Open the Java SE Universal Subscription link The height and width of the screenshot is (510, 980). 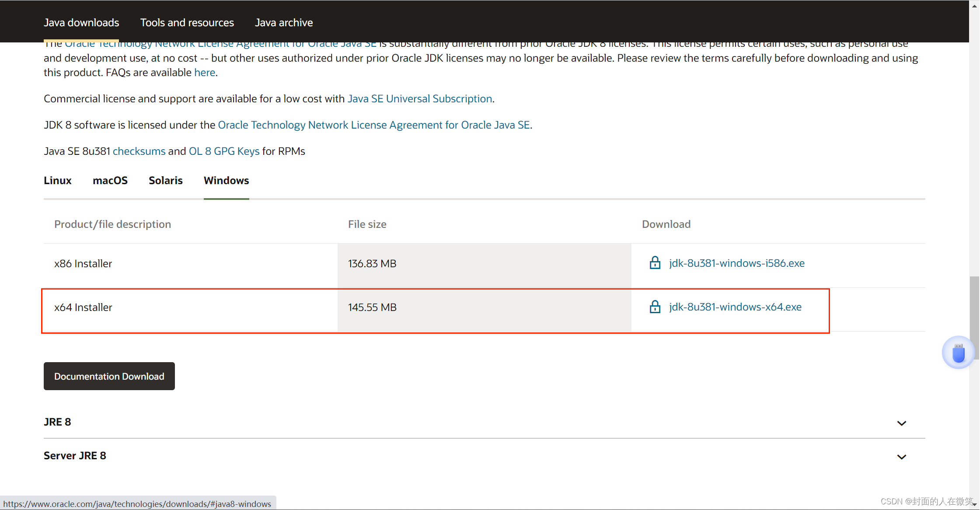(420, 98)
